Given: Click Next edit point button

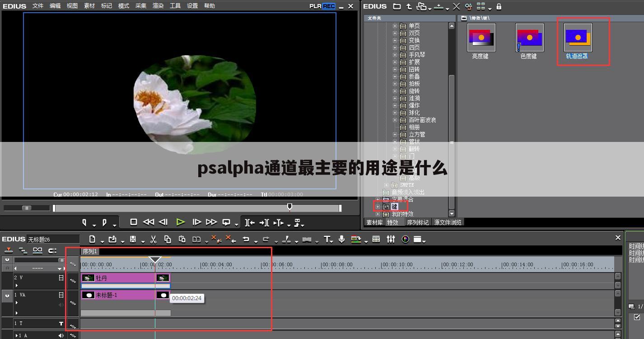Looking at the screenshot, I should (264, 222).
